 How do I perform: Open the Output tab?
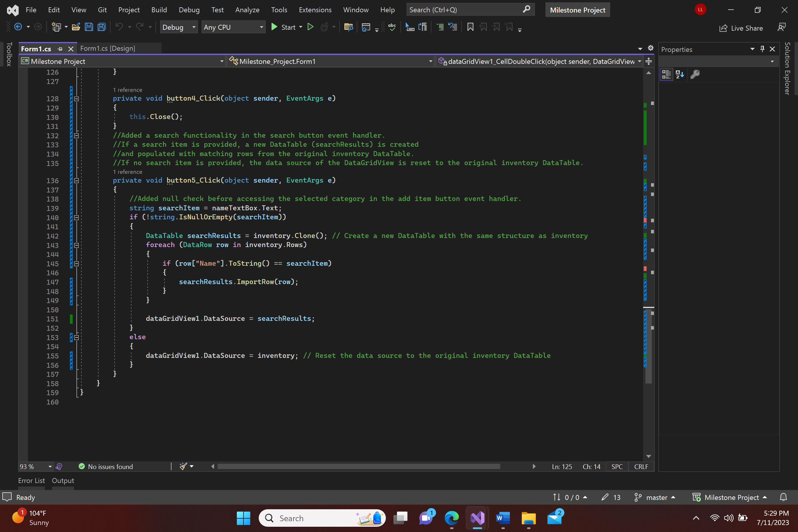click(63, 480)
